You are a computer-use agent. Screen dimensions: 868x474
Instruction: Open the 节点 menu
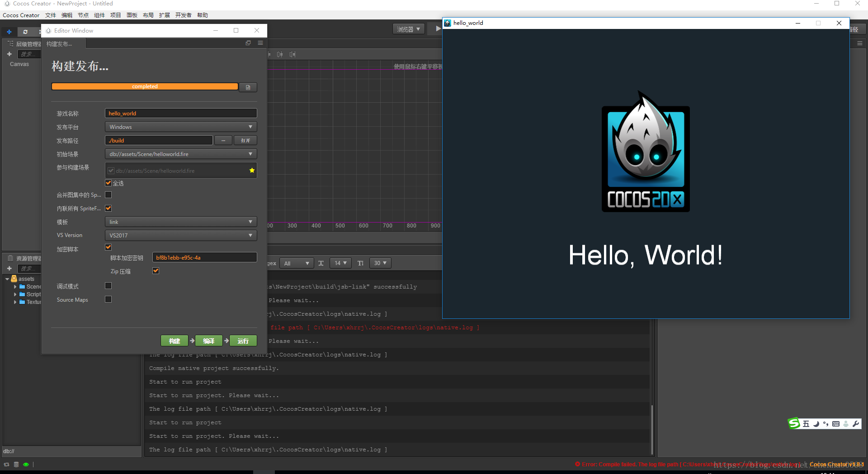83,15
